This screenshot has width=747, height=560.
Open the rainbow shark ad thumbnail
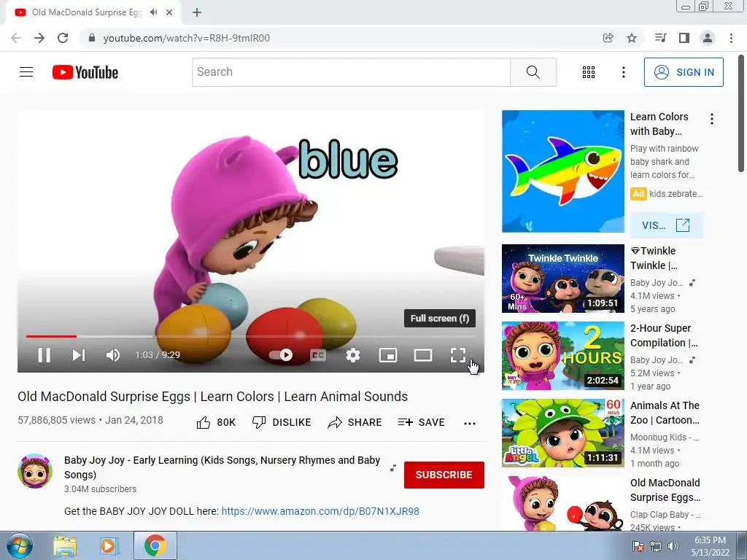tap(562, 171)
